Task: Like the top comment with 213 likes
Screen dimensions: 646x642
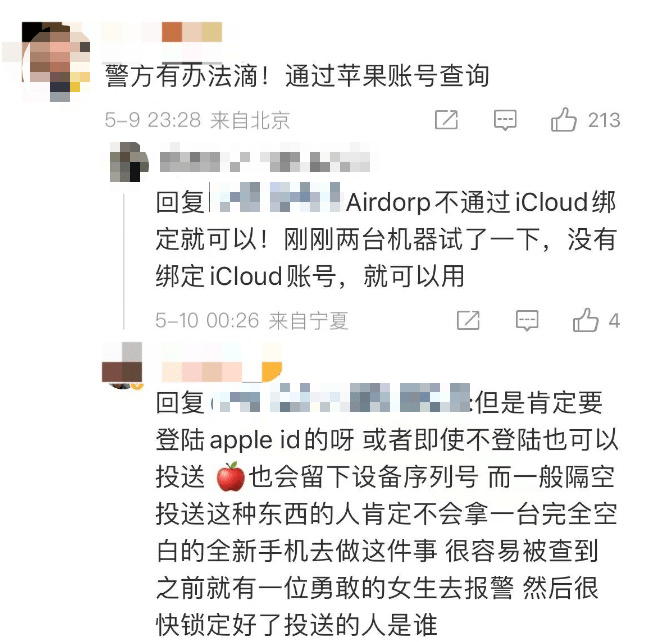Action: [x=563, y=120]
